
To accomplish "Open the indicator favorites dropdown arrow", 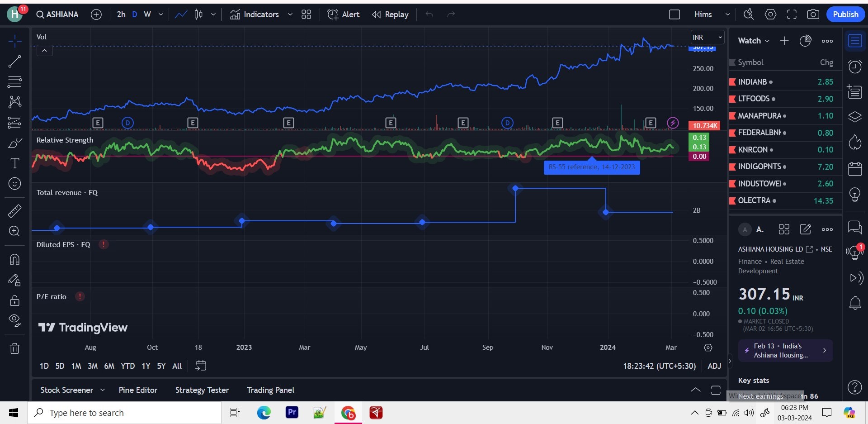I will coord(290,14).
